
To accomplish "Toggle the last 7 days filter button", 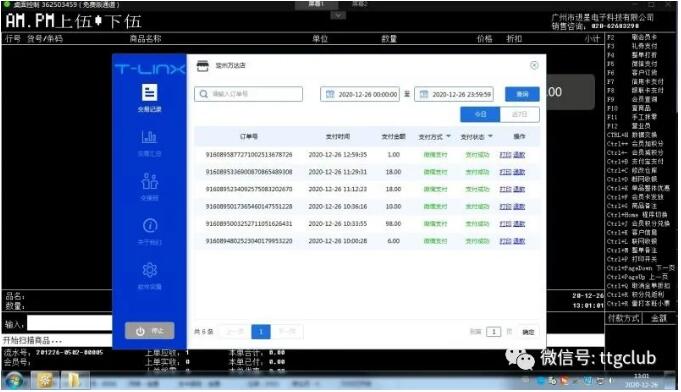I will click(519, 115).
